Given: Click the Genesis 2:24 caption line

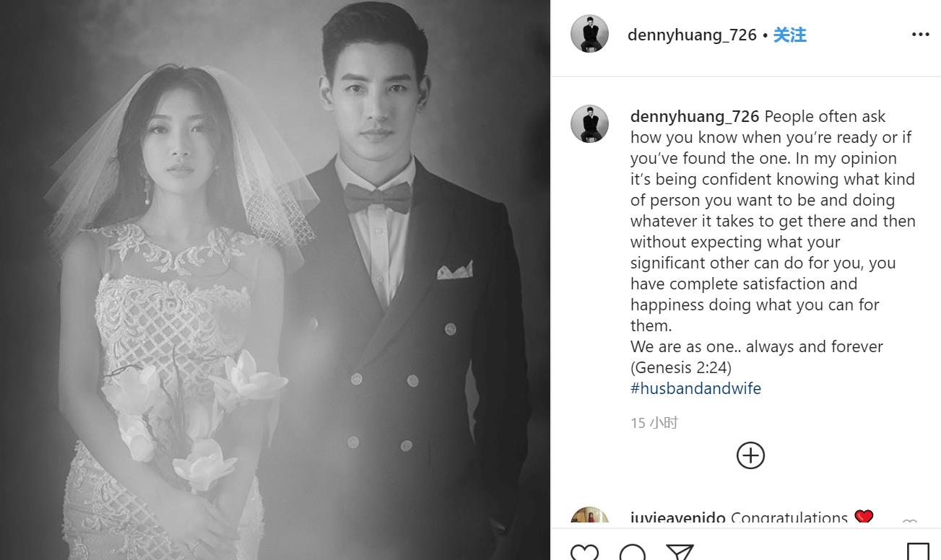Looking at the screenshot, I should point(681,367).
